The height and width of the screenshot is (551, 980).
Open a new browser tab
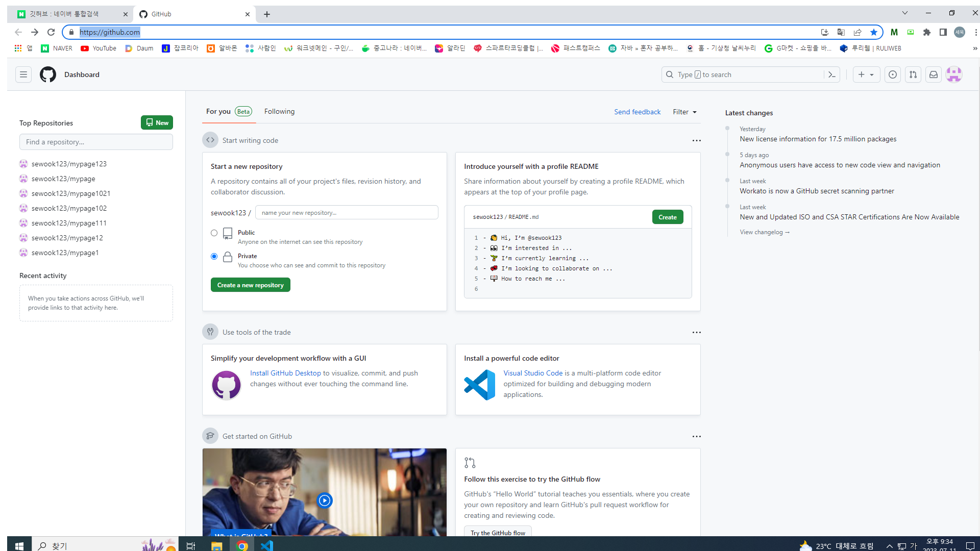(267, 14)
